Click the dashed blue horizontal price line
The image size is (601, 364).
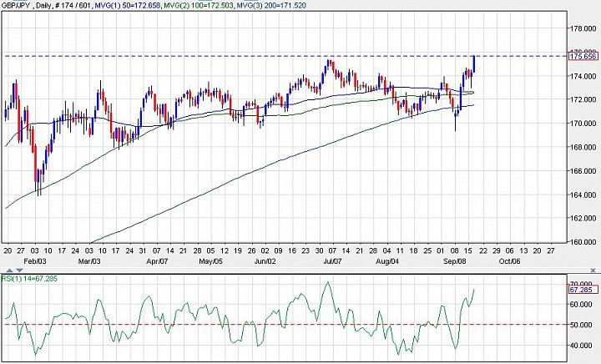pyautogui.click(x=284, y=56)
